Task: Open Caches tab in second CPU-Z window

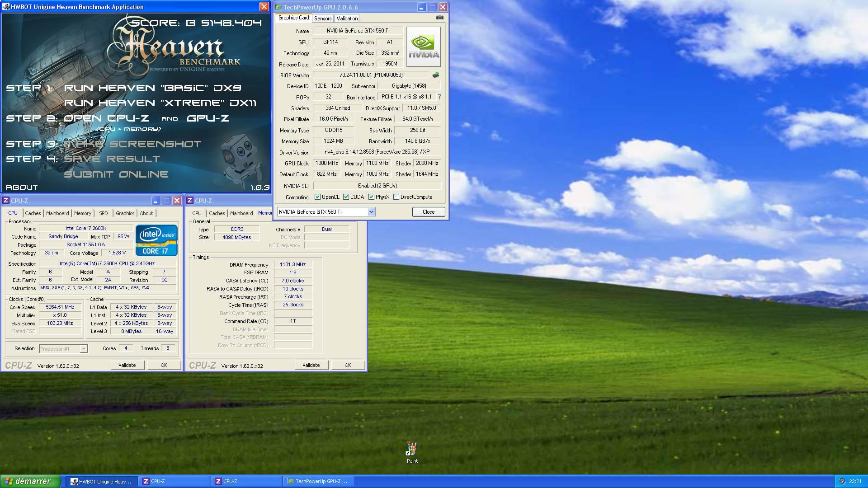Action: pyautogui.click(x=217, y=213)
